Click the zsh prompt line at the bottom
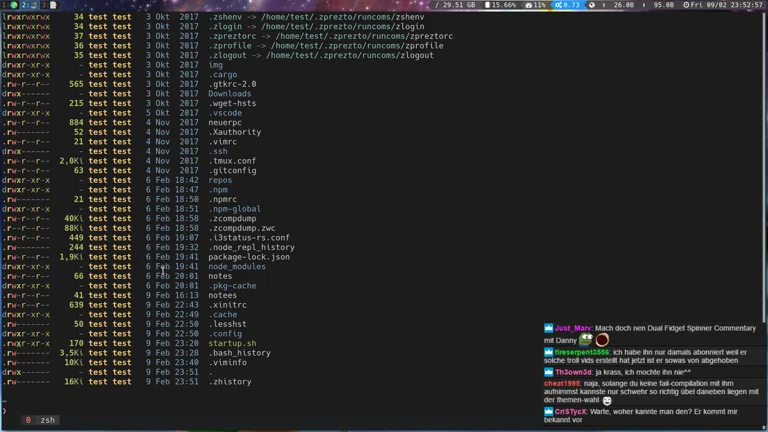The image size is (768, 432). (4, 410)
